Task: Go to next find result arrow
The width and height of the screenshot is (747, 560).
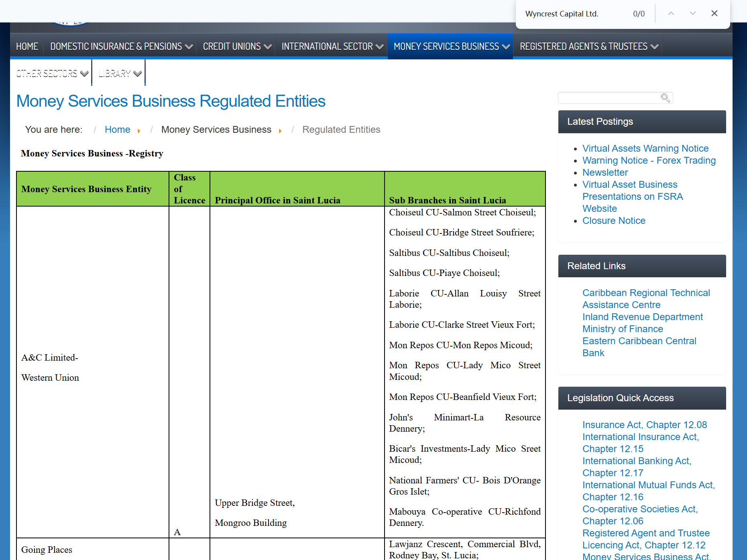Action: coord(693,14)
